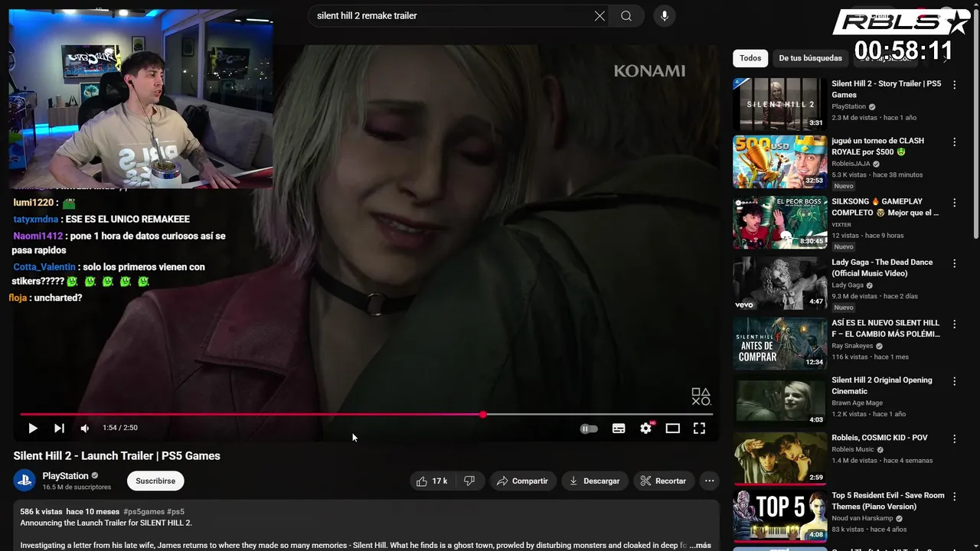Image resolution: width=980 pixels, height=551 pixels.
Task: Click the #ps5games hashtag
Action: point(143,511)
